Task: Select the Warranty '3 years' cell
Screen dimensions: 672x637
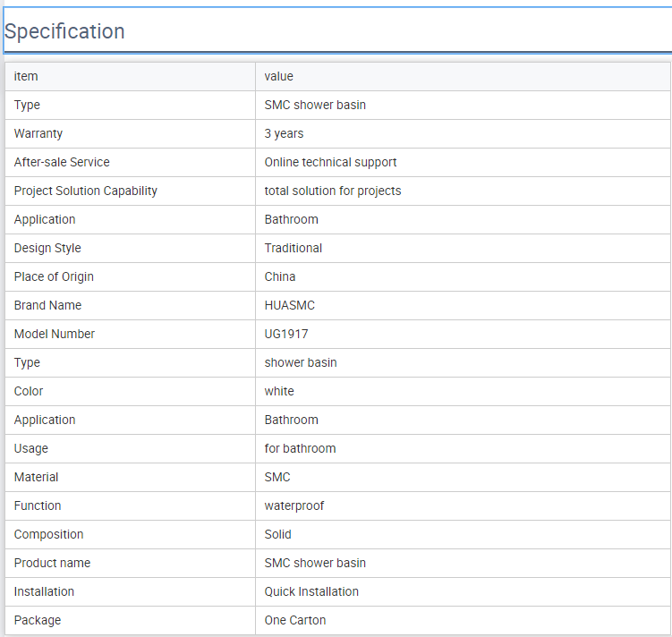Action: pyautogui.click(x=463, y=133)
